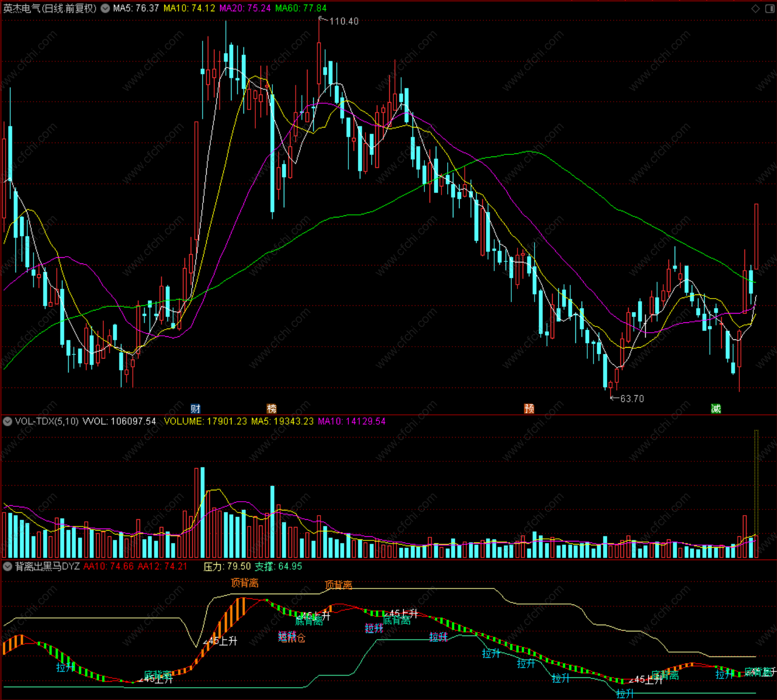
Task: Expand the VOL-TDX indicator dropdown
Action: click(8, 422)
